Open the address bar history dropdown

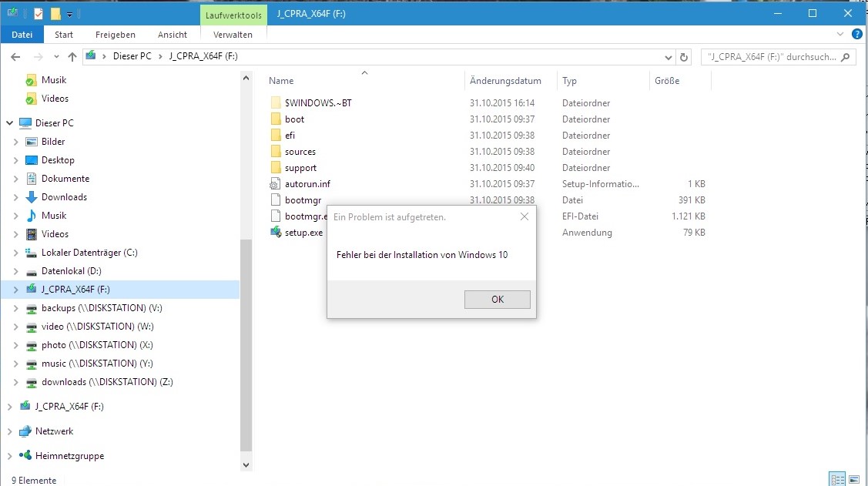[669, 57]
